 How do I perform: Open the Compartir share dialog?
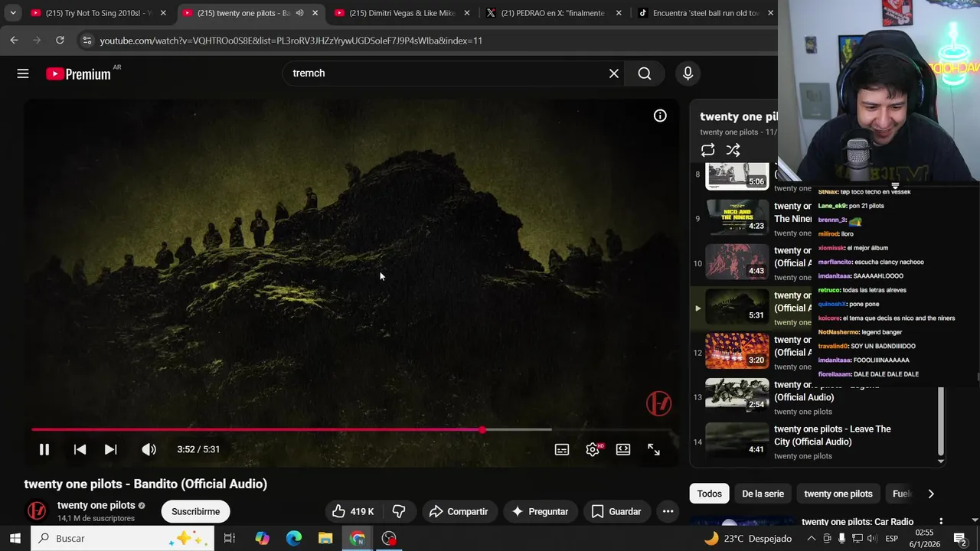[x=458, y=511]
